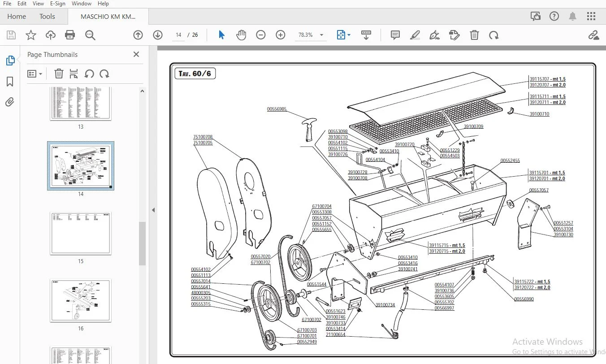The image size is (606, 364).
Task: Choose the Selection arrow tool
Action: tap(221, 35)
